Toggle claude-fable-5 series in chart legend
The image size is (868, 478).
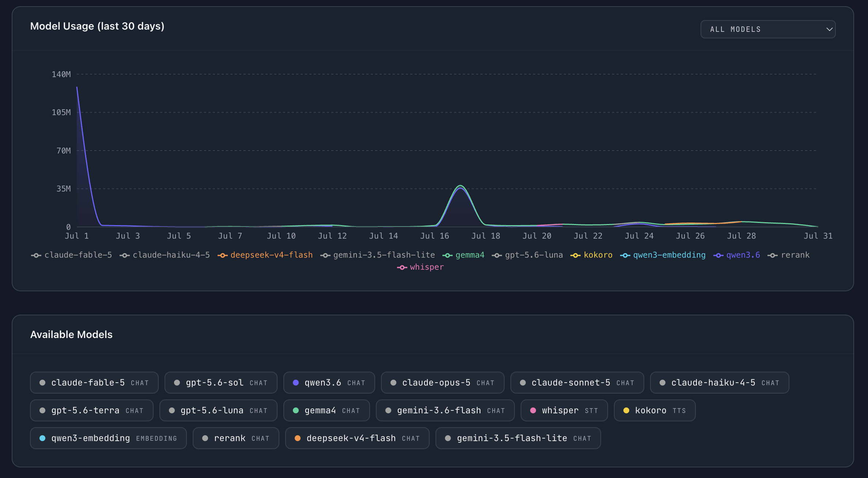72,255
